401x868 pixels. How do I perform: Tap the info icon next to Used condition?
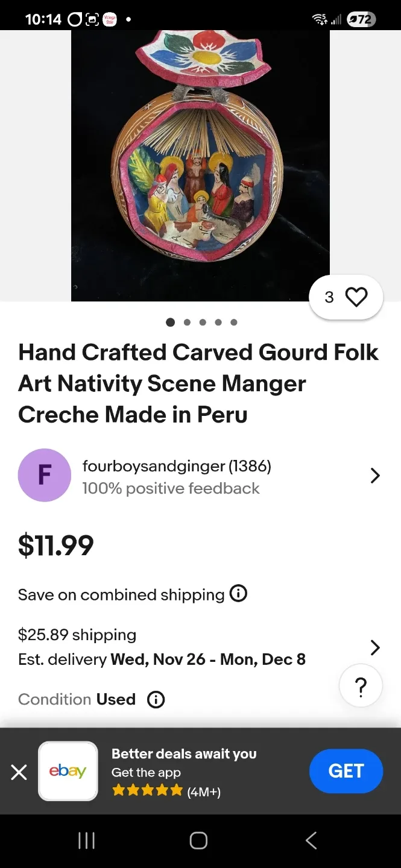coord(155,699)
